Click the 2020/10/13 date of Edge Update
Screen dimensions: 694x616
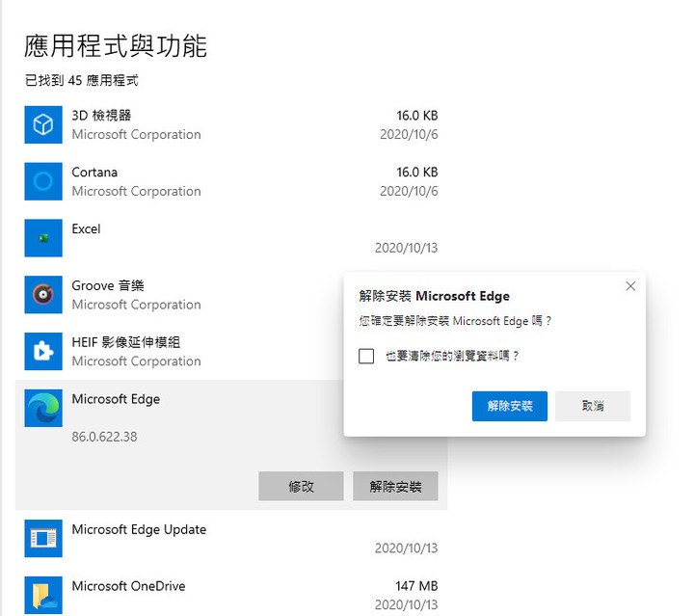click(407, 549)
